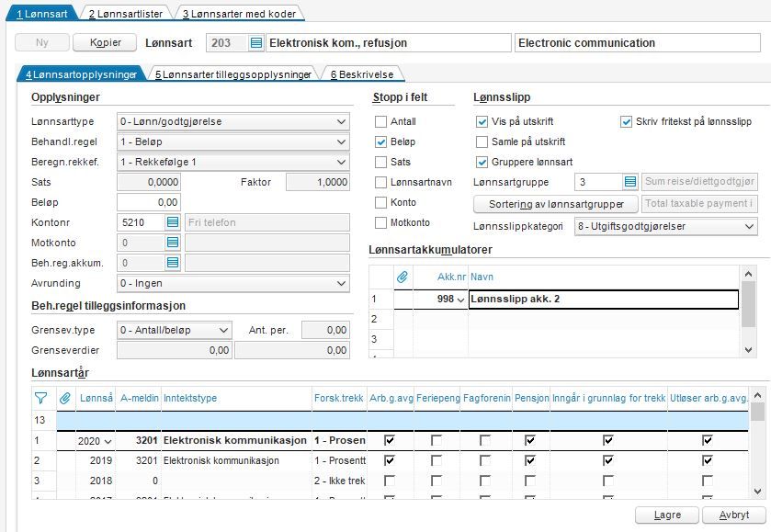Image resolution: width=771 pixels, height=532 pixels.
Task: Toggle Pensjon checkbox in 2019 row
Action: [530, 460]
